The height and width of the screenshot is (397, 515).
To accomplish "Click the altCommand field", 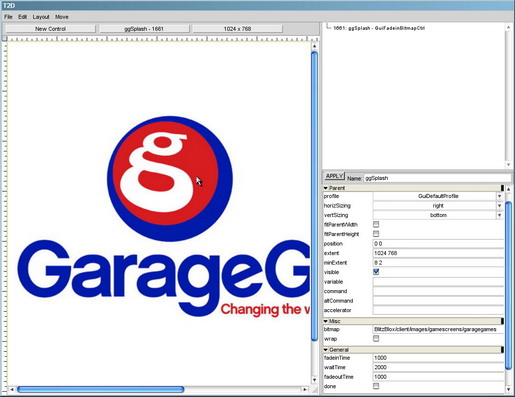I will [438, 301].
